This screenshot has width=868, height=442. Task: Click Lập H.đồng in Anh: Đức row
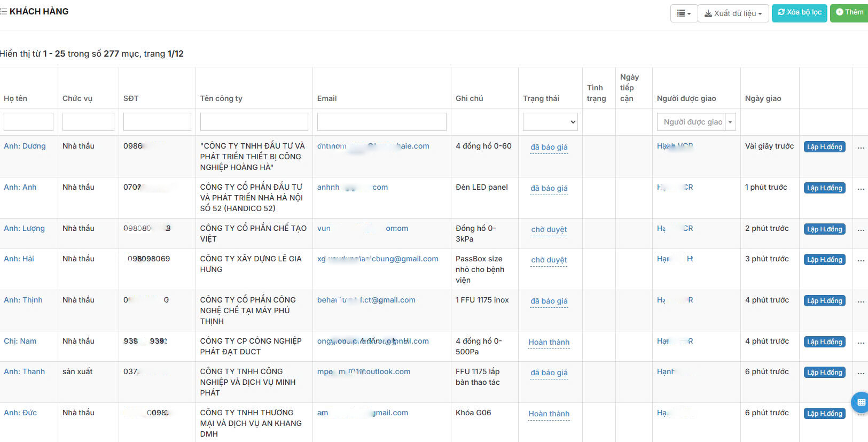825,414
